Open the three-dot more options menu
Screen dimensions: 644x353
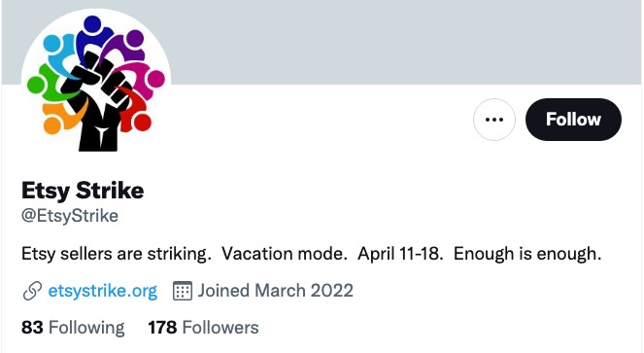click(x=494, y=120)
